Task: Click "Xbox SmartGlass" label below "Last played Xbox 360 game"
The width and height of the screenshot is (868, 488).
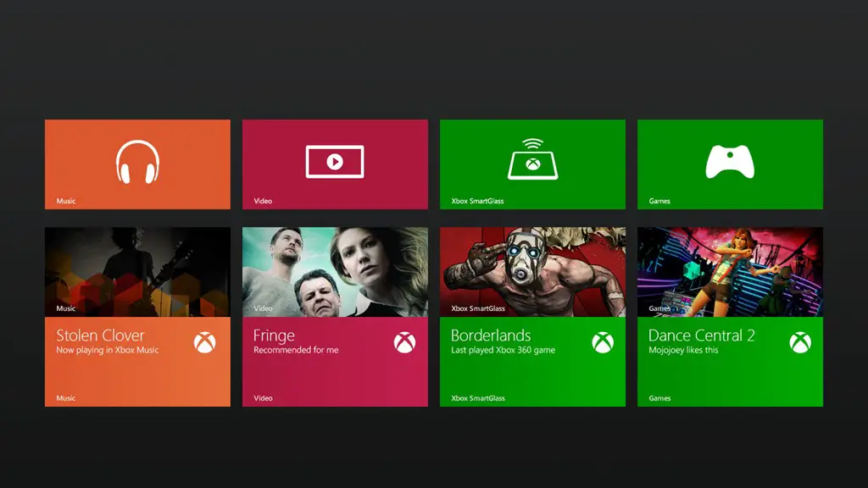Action: [478, 398]
